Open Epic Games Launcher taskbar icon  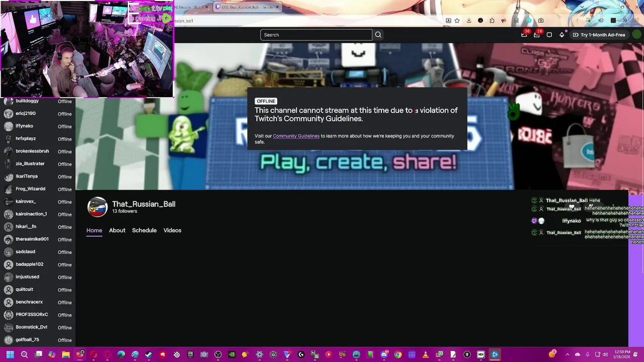190,354
